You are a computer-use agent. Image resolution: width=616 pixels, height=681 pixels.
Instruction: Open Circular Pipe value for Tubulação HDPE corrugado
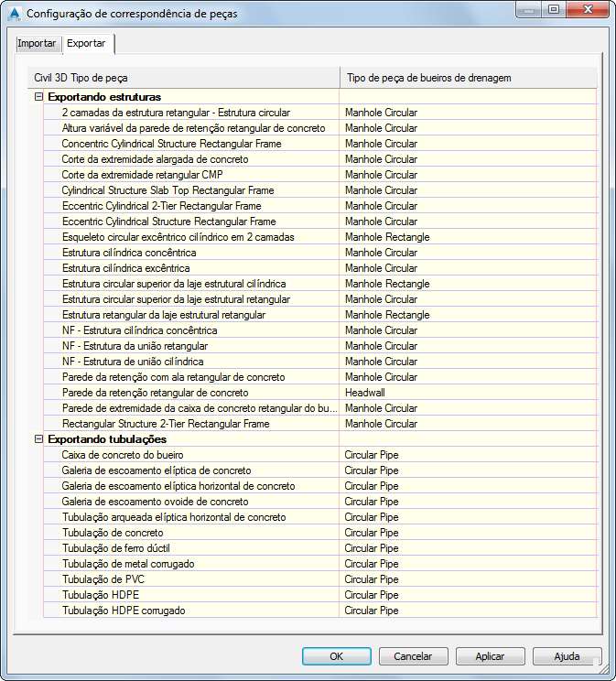tap(469, 611)
